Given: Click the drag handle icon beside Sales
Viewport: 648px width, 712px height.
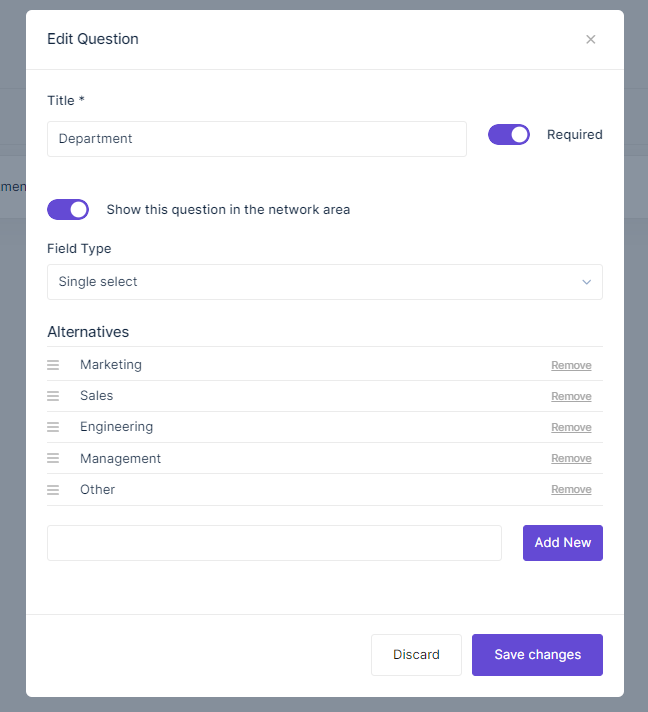Looking at the screenshot, I should (x=53, y=396).
